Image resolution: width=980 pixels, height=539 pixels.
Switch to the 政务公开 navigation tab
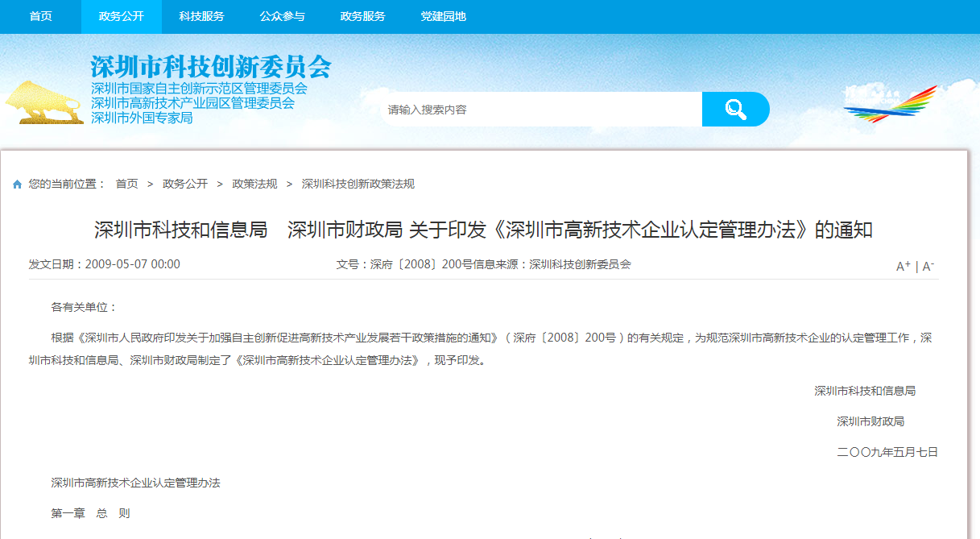(x=121, y=16)
